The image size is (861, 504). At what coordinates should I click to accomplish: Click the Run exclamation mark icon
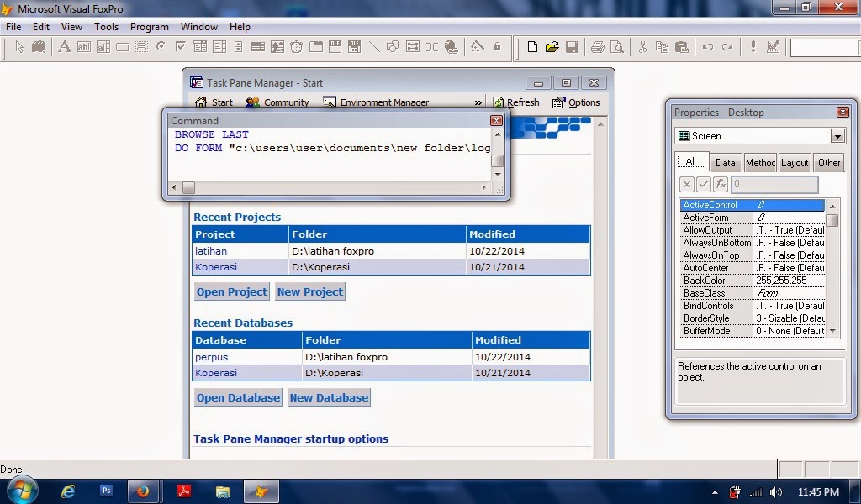click(753, 47)
